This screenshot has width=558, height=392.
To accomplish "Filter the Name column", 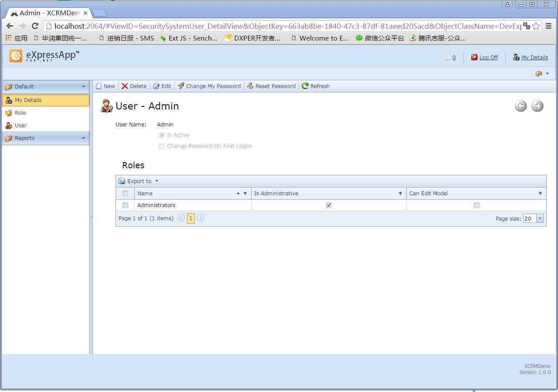I will (x=245, y=193).
